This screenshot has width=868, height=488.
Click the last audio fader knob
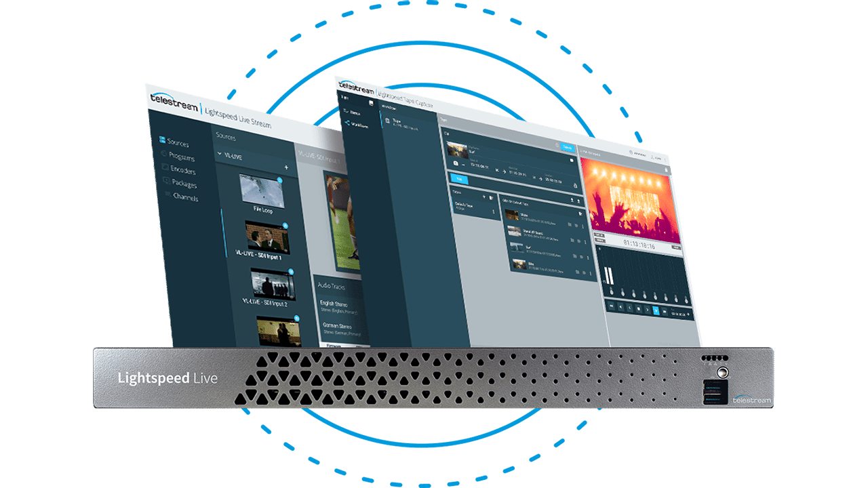(686, 300)
